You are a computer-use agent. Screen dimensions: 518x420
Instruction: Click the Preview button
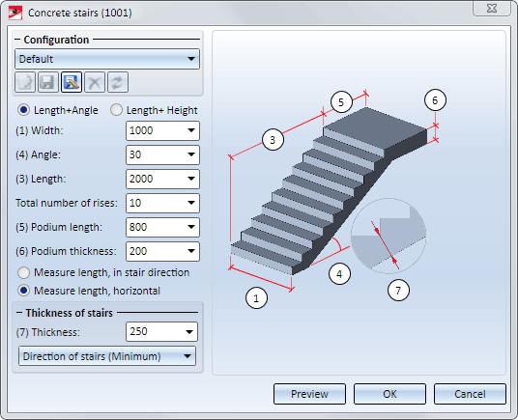[x=309, y=394]
